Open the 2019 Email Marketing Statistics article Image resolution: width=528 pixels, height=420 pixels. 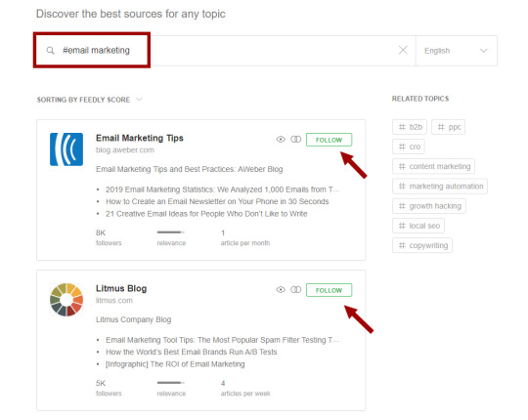(x=222, y=189)
